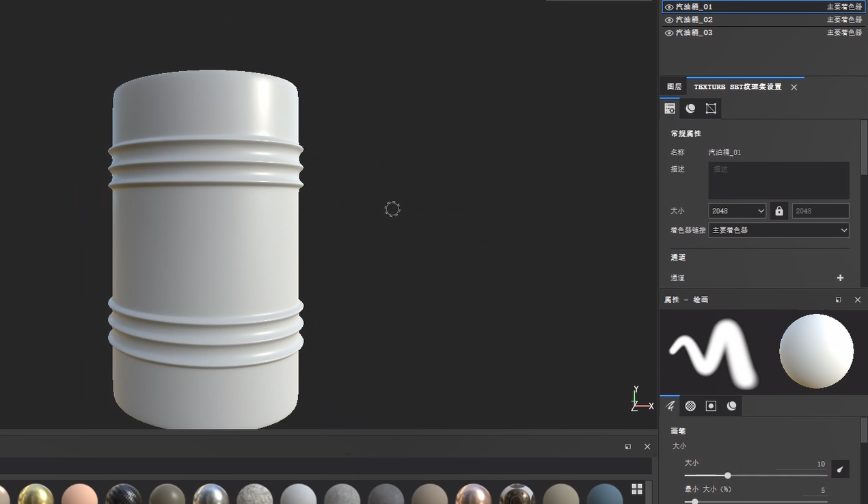
Task: Open the texture set general settings icon
Action: click(670, 109)
